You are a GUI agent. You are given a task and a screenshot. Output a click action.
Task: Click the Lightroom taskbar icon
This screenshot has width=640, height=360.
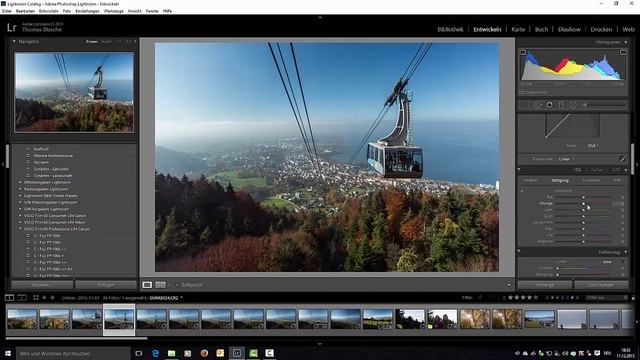(x=237, y=353)
